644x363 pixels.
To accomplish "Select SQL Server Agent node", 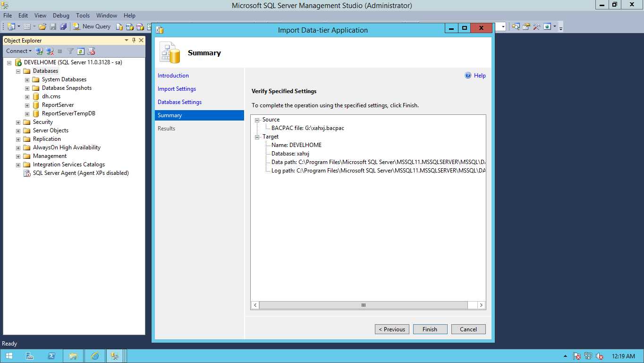I will pos(81,173).
